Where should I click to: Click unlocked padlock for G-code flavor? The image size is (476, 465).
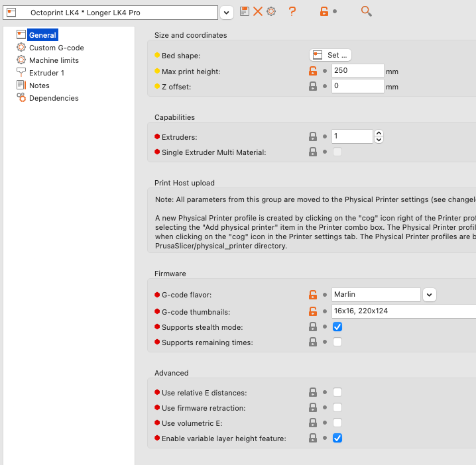[x=313, y=295]
